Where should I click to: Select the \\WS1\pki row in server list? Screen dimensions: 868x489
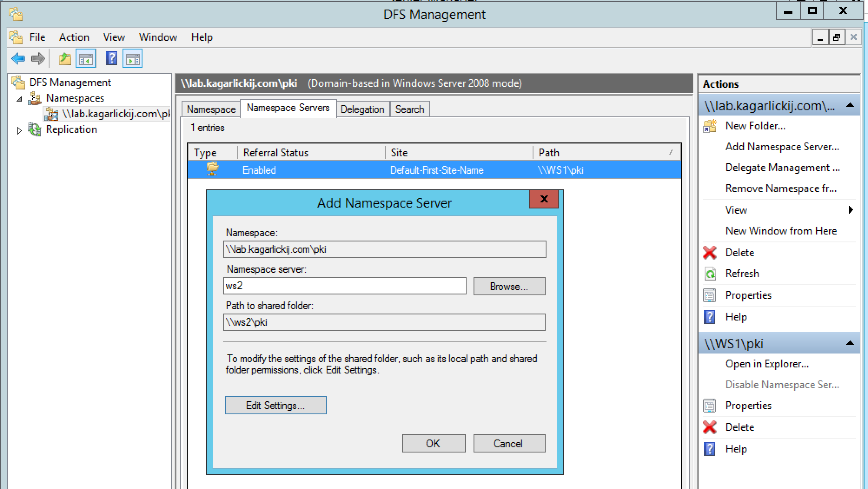pos(434,170)
